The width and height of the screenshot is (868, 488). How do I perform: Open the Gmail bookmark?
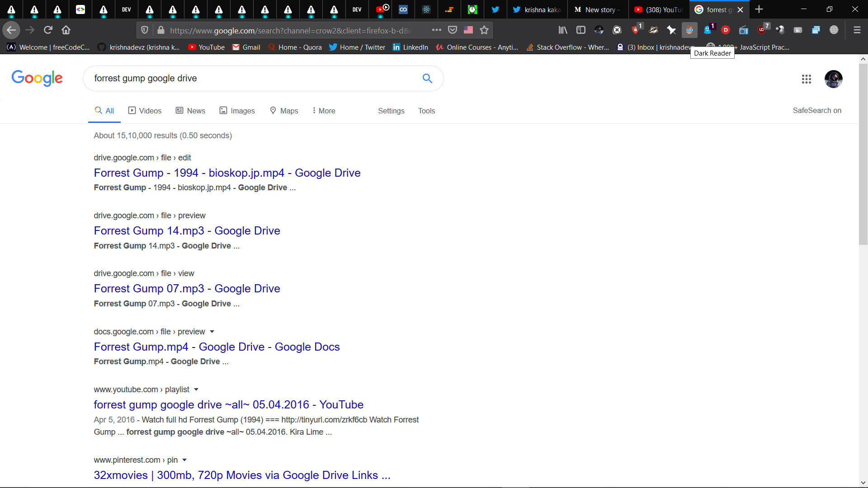click(246, 47)
